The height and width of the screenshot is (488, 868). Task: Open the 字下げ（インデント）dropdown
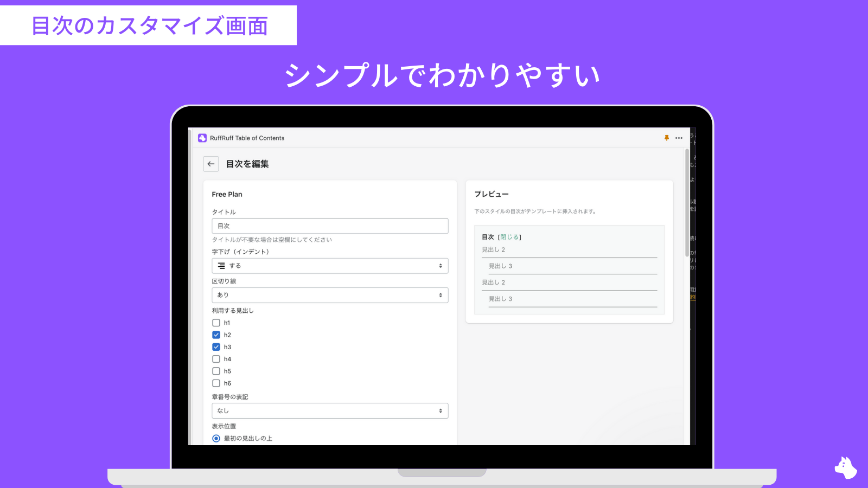point(329,266)
